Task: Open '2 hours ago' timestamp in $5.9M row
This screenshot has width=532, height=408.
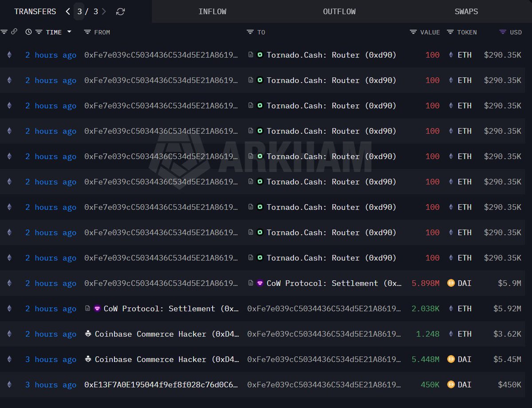Action: (51, 283)
